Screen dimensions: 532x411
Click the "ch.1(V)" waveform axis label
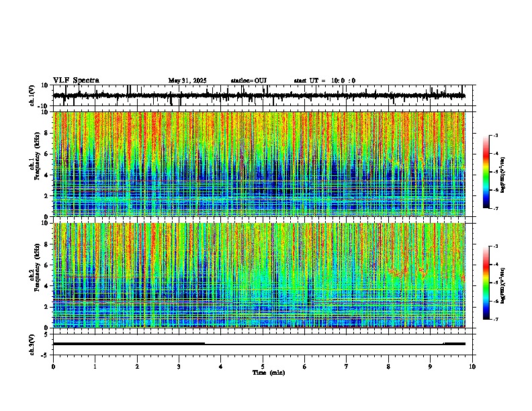(x=32, y=95)
